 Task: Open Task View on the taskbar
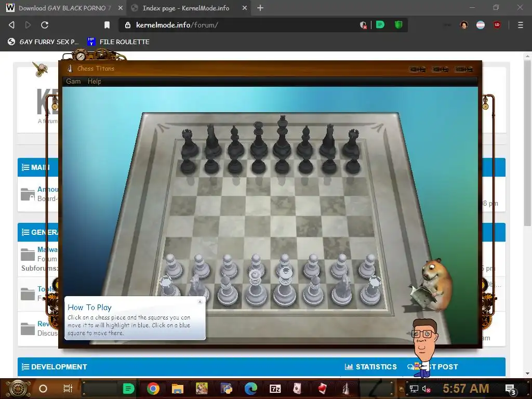[x=68, y=389]
